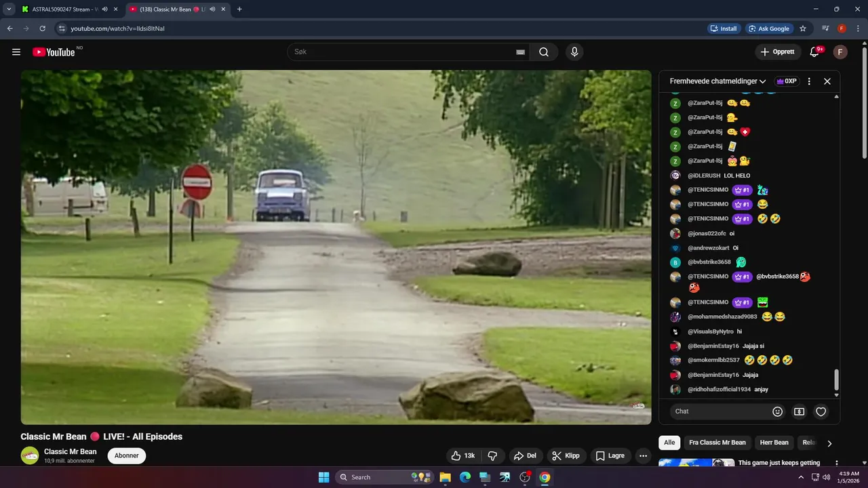Like the video with thumbs up 13k
Image resolution: width=868 pixels, height=488 pixels.
[463, 455]
